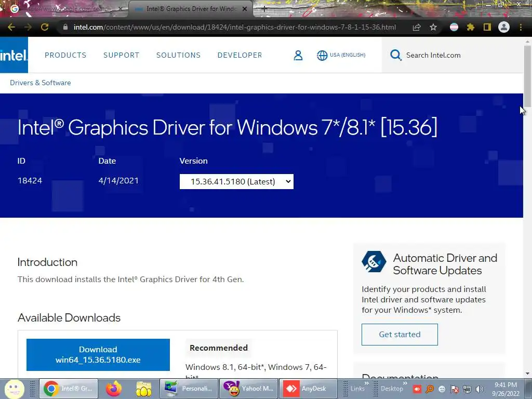The width and height of the screenshot is (532, 399).
Task: Click the Intel logo
Action: click(14, 55)
